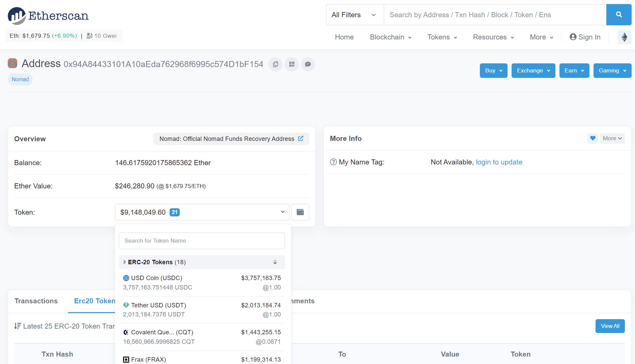
Task: Go to the Home page
Action: click(344, 37)
